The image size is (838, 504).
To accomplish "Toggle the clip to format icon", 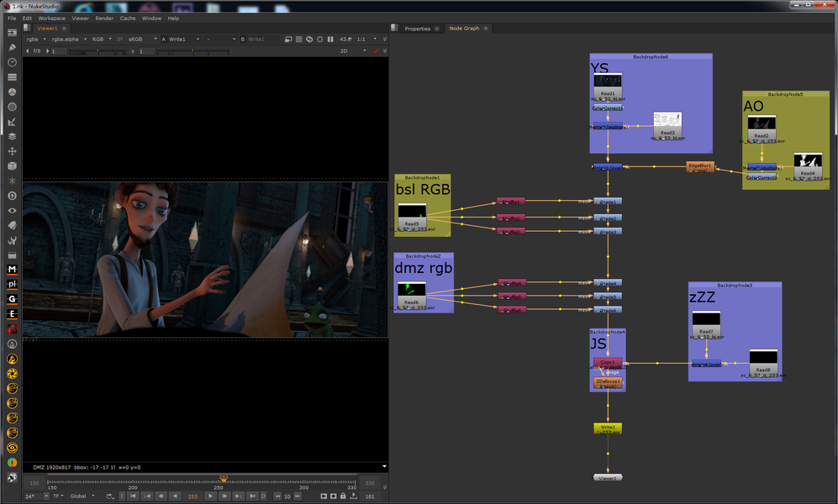I will tap(288, 39).
